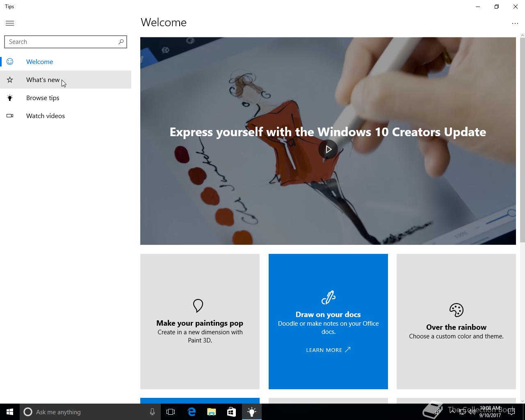Follow the LEARN MORE link
Screen dimensions: 525x420
[328, 350]
